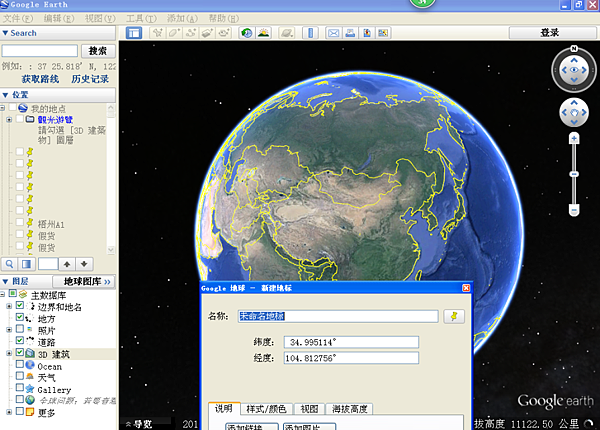Enable the Ocean layer checkbox

pyautogui.click(x=20, y=364)
